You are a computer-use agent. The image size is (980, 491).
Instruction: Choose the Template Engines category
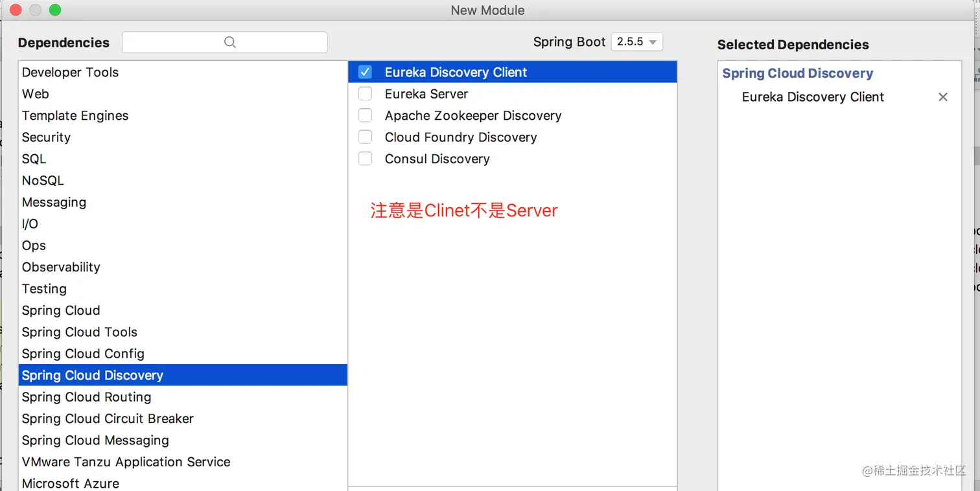183,116
